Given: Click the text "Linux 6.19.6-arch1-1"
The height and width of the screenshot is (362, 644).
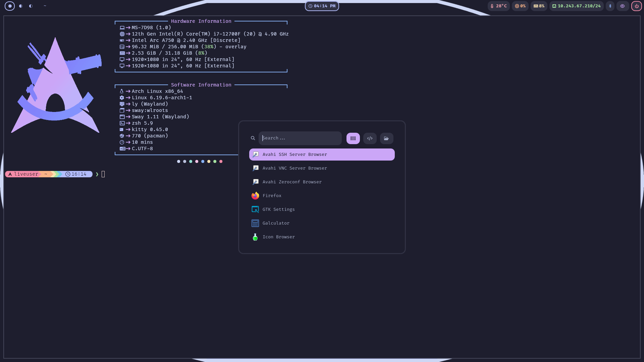Looking at the screenshot, I should pyautogui.click(x=162, y=98).
